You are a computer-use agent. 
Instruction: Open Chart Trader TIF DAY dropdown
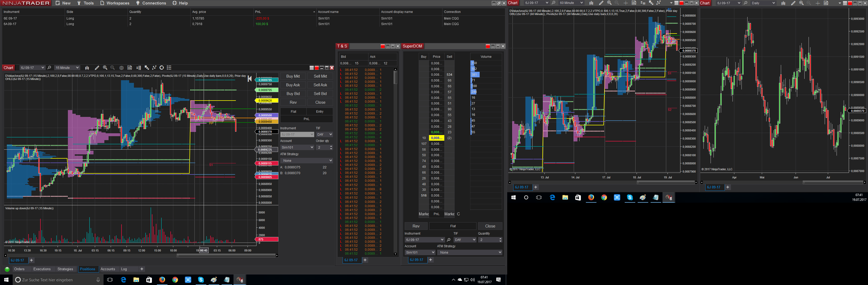click(324, 135)
